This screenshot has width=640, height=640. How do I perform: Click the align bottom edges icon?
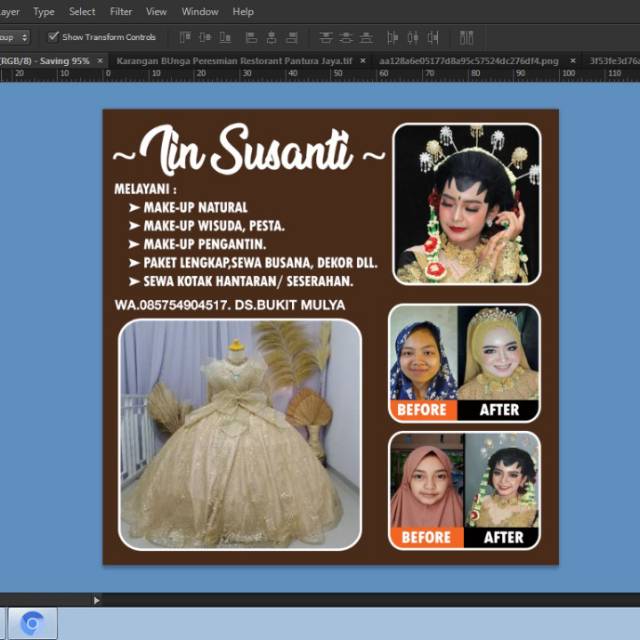click(x=226, y=37)
